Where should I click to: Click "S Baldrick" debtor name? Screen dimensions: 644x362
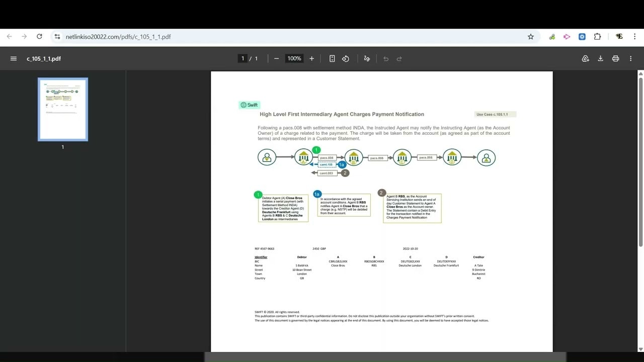tap(302, 265)
